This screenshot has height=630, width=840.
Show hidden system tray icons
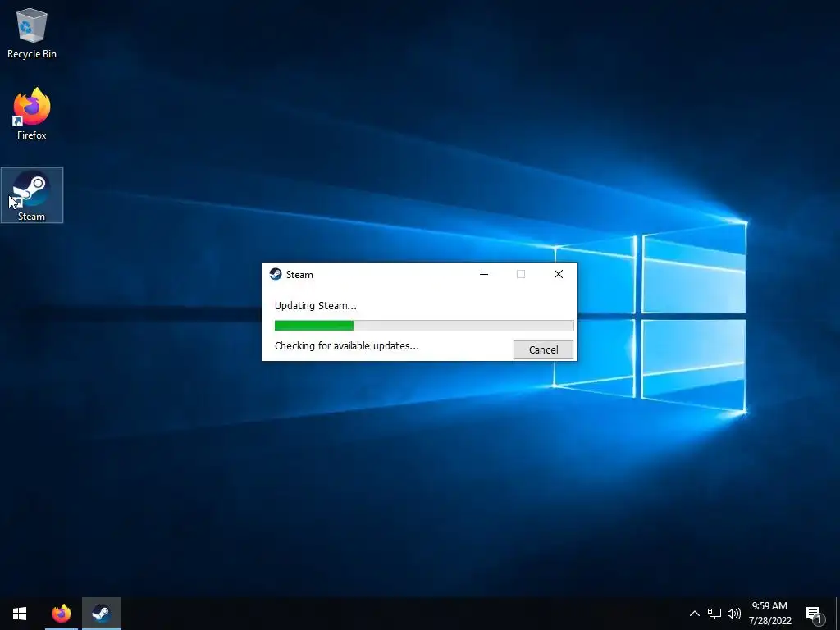pyautogui.click(x=694, y=614)
